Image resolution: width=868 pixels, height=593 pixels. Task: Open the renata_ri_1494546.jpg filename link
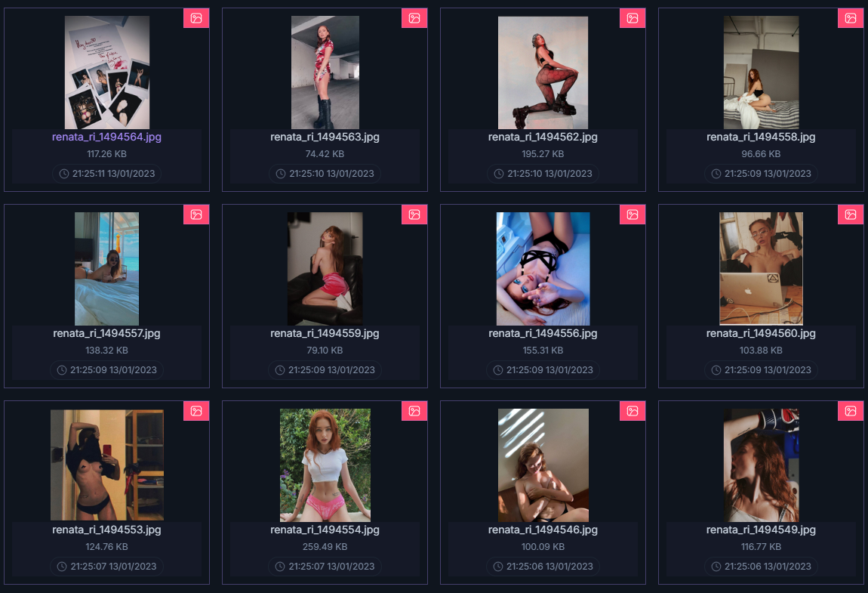tap(543, 530)
